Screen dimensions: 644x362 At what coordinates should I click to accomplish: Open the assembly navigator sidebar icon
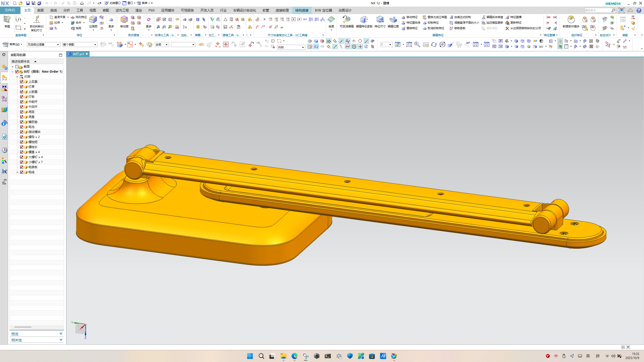point(4,77)
